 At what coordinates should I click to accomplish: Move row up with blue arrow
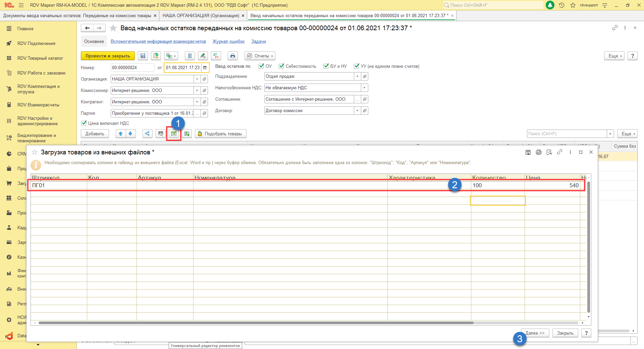(x=121, y=134)
